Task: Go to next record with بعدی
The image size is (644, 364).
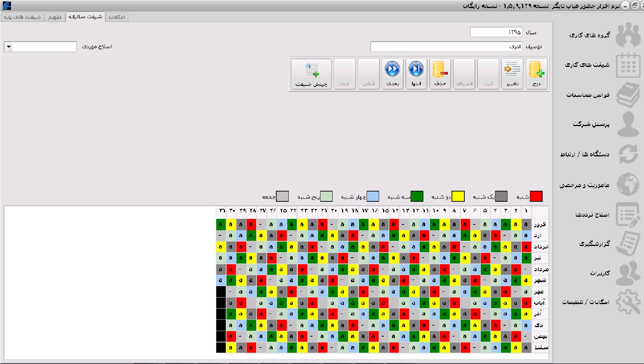Action: click(393, 73)
